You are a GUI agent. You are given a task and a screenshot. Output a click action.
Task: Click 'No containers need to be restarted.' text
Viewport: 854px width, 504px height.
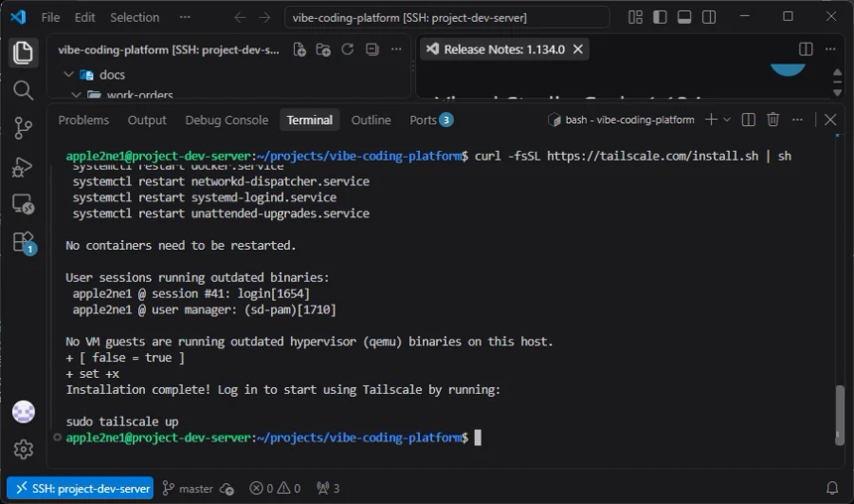click(x=181, y=245)
